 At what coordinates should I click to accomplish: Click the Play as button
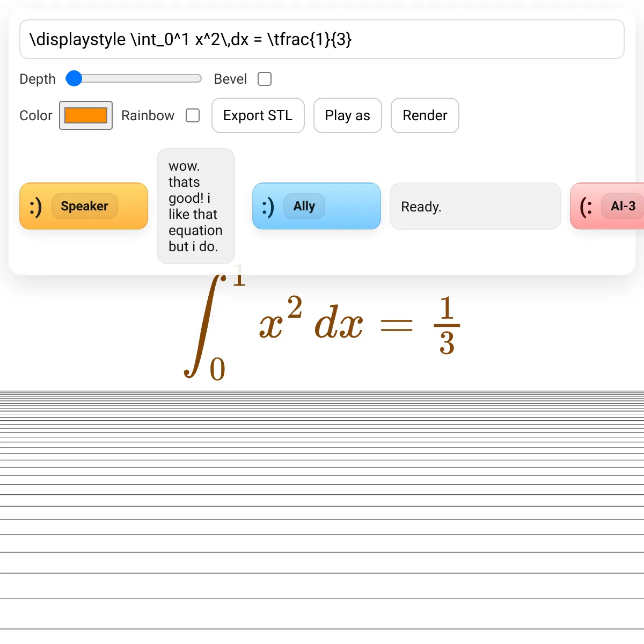coord(347,115)
